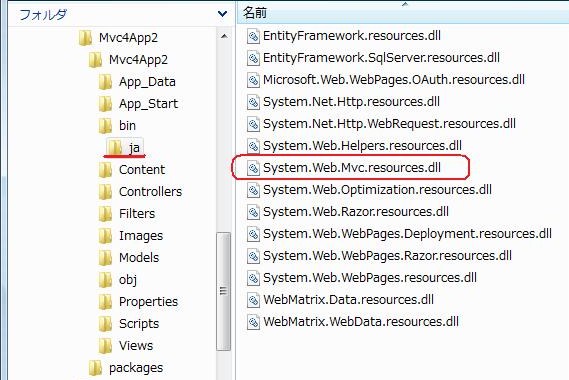Viewport: 569px width, 380px height.
Task: Click the sort arrow above 名前 column
Action: pyautogui.click(x=405, y=4)
